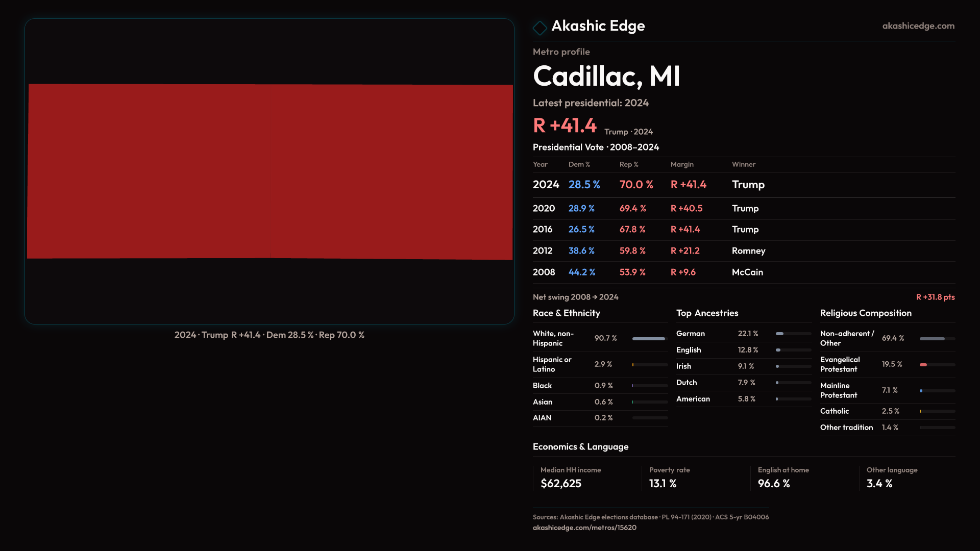Click the 2012 Romney winner cell
The height and width of the screenshot is (551, 980).
tap(748, 251)
